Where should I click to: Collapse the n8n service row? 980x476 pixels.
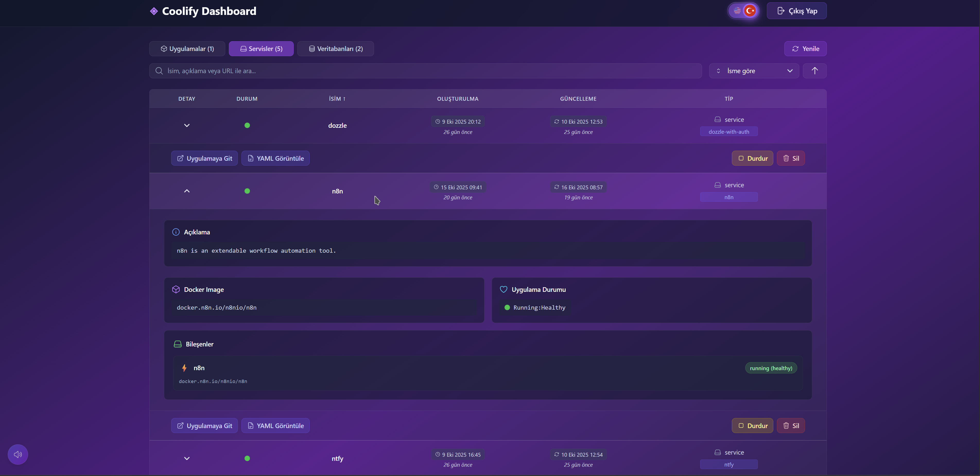click(187, 191)
